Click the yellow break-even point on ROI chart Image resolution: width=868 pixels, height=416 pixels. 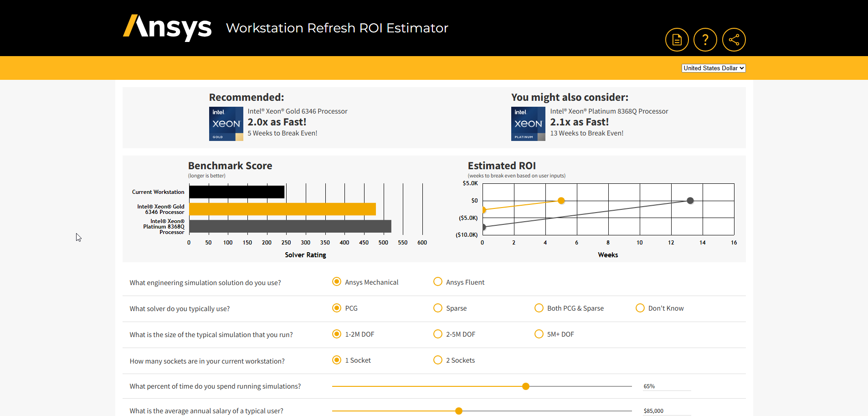coord(561,201)
